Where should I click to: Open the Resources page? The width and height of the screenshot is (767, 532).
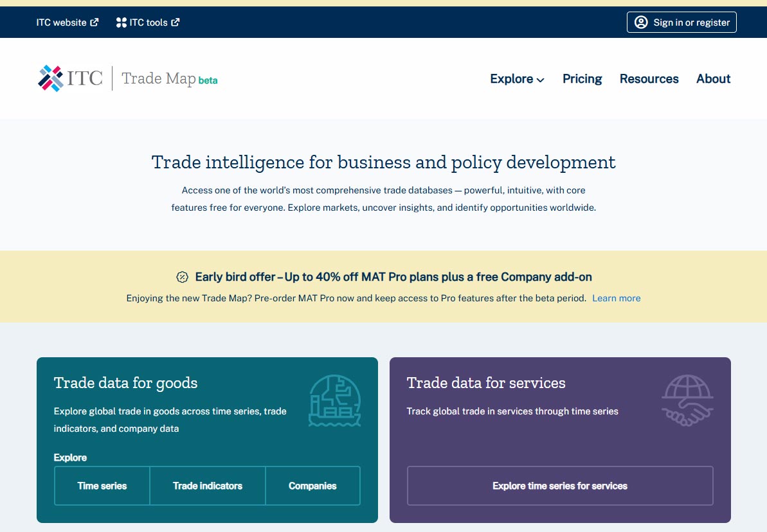tap(649, 79)
